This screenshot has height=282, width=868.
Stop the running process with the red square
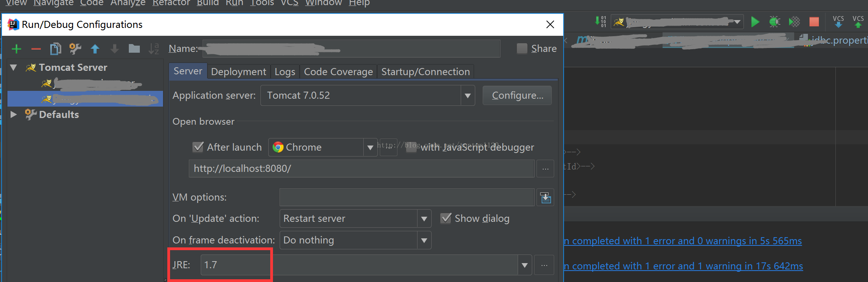coord(814,22)
